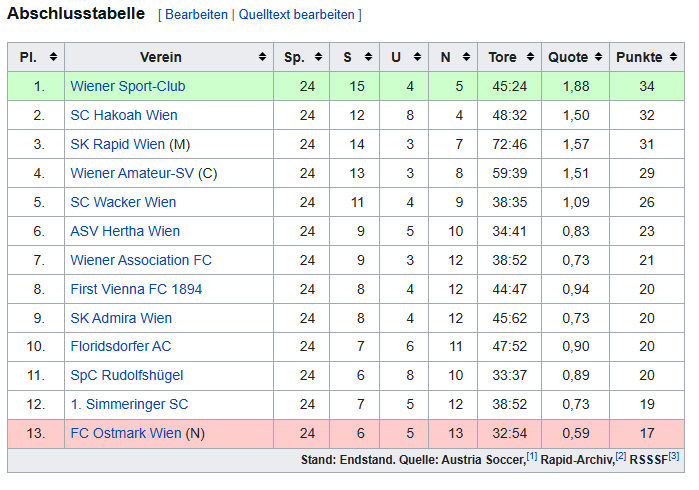699x490 pixels.
Task: Sort by N (losses) column icon
Action: click(x=467, y=57)
